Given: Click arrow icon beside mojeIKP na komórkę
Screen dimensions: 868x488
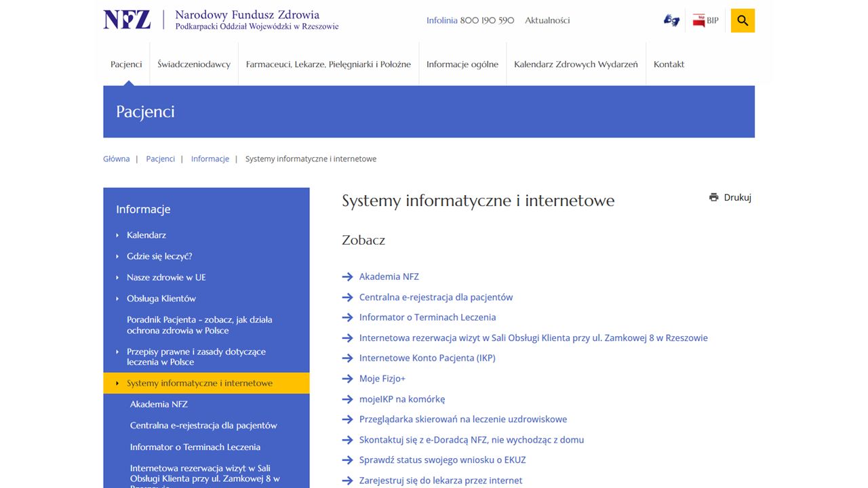Looking at the screenshot, I should [347, 399].
